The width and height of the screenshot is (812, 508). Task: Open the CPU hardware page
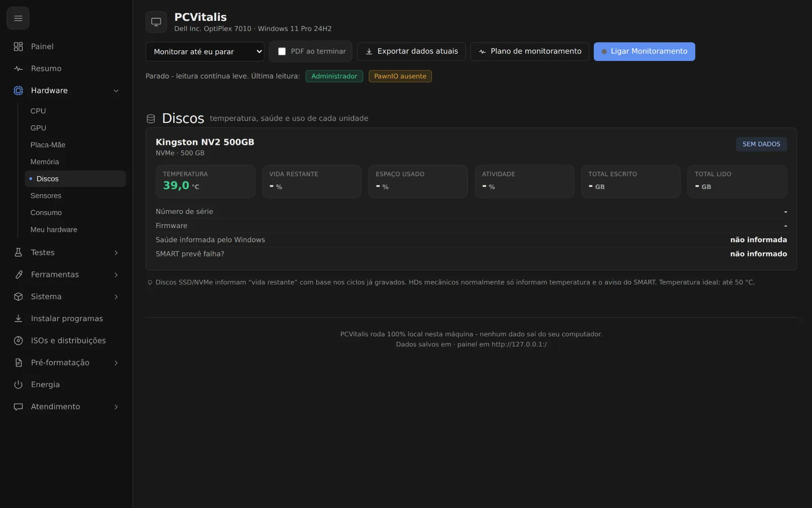click(x=75, y=111)
